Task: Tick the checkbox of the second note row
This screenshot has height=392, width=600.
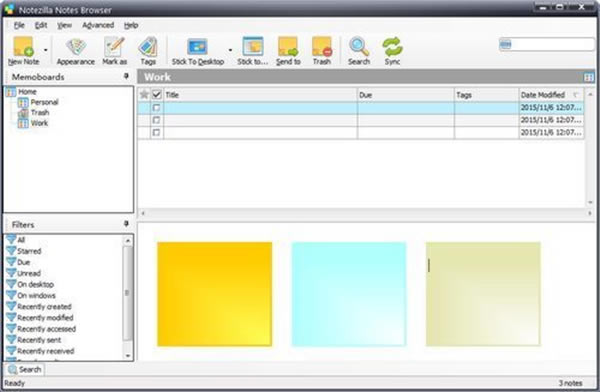Action: coord(156,120)
